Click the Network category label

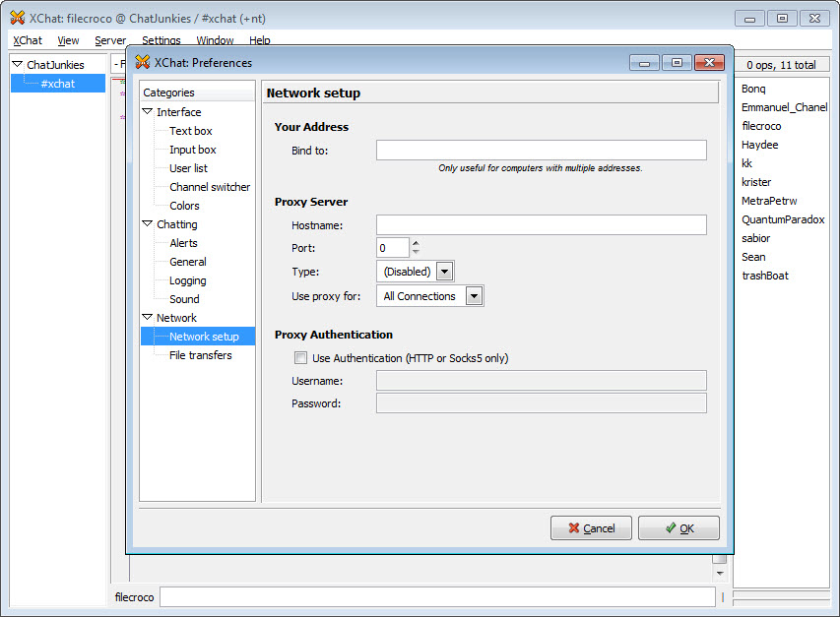click(x=177, y=318)
